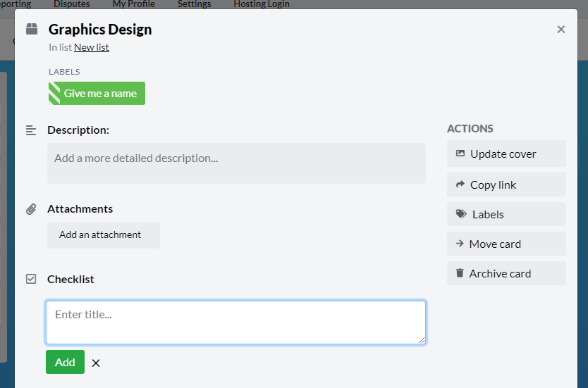
Task: Click the card icon beside Graphics Design title
Action: (x=32, y=29)
